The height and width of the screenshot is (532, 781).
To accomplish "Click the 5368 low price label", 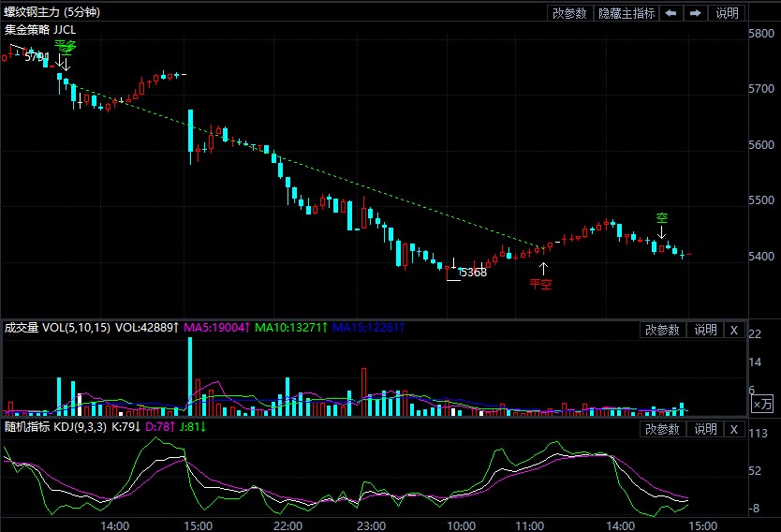I will pos(473,273).
